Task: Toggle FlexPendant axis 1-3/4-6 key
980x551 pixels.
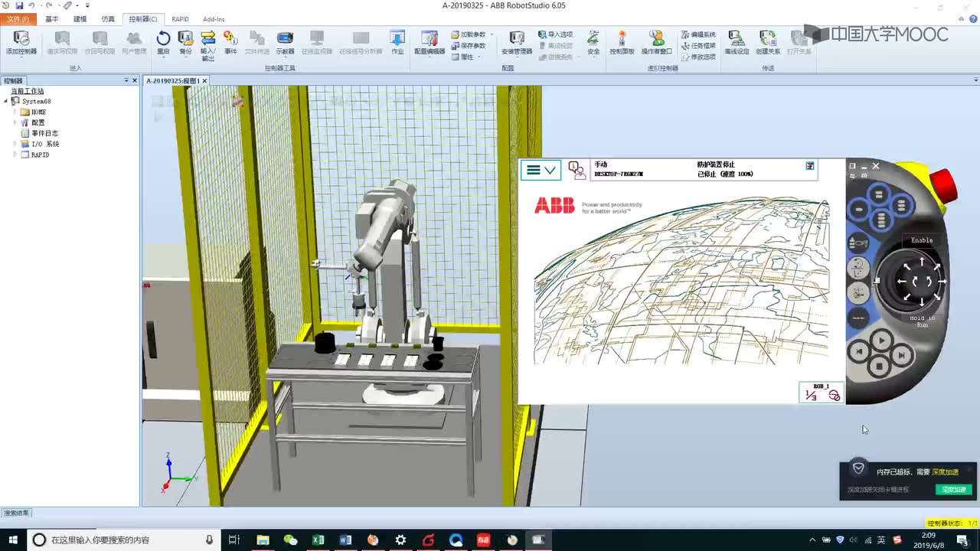Action: point(857,292)
